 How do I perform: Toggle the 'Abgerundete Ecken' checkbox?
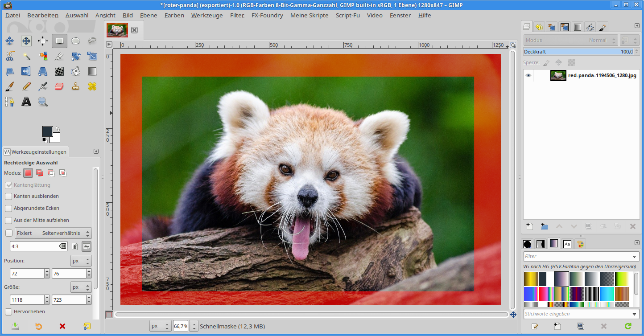pyautogui.click(x=8, y=208)
